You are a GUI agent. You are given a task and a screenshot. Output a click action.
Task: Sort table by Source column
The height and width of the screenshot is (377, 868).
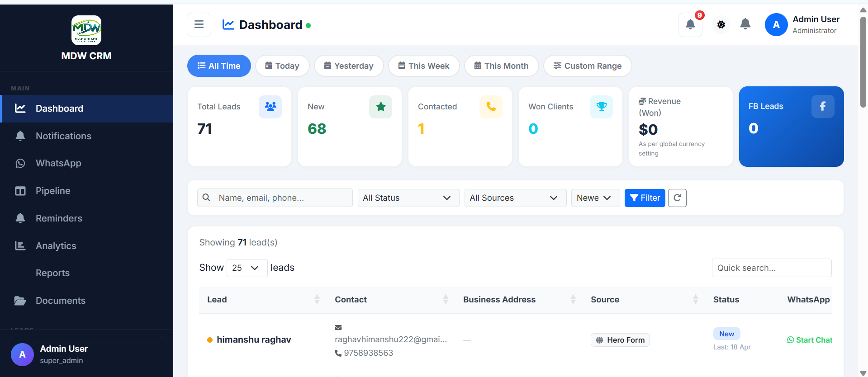(644, 300)
